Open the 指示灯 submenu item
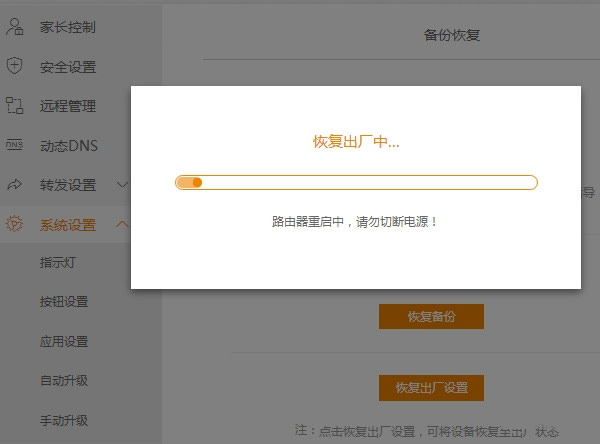600x444 pixels. click(61, 263)
